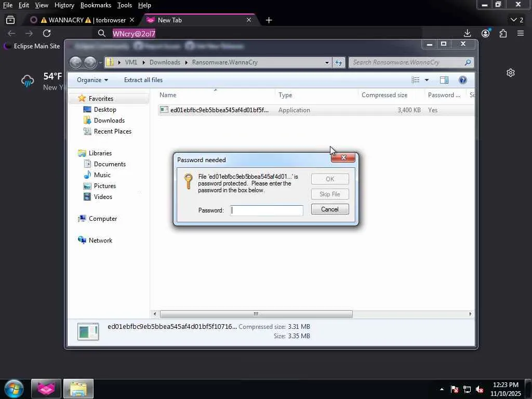The image size is (532, 399).
Task: Click the Password field in the dialog
Action: click(267, 210)
